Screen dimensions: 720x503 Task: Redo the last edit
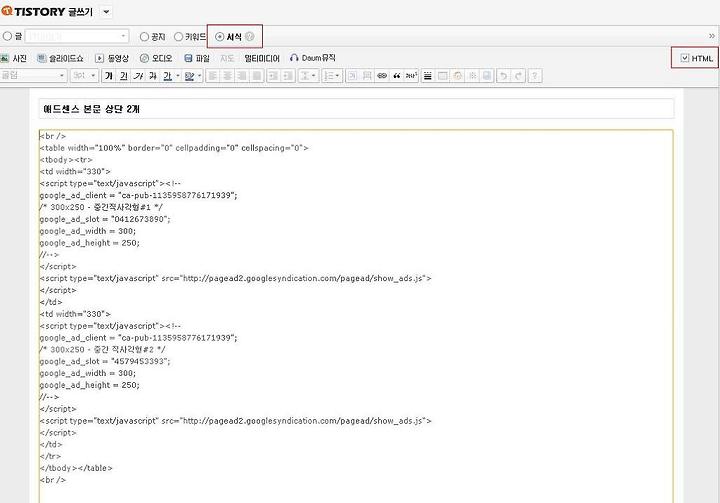518,76
